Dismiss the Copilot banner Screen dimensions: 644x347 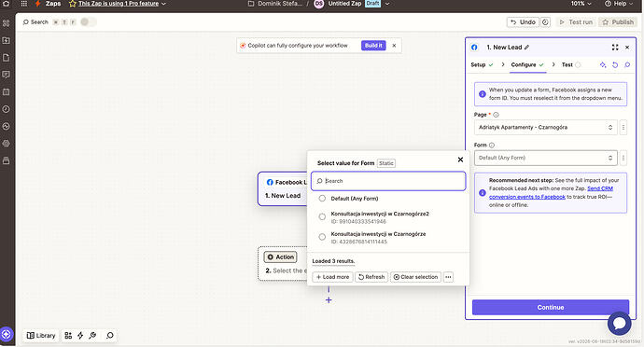pyautogui.click(x=394, y=46)
